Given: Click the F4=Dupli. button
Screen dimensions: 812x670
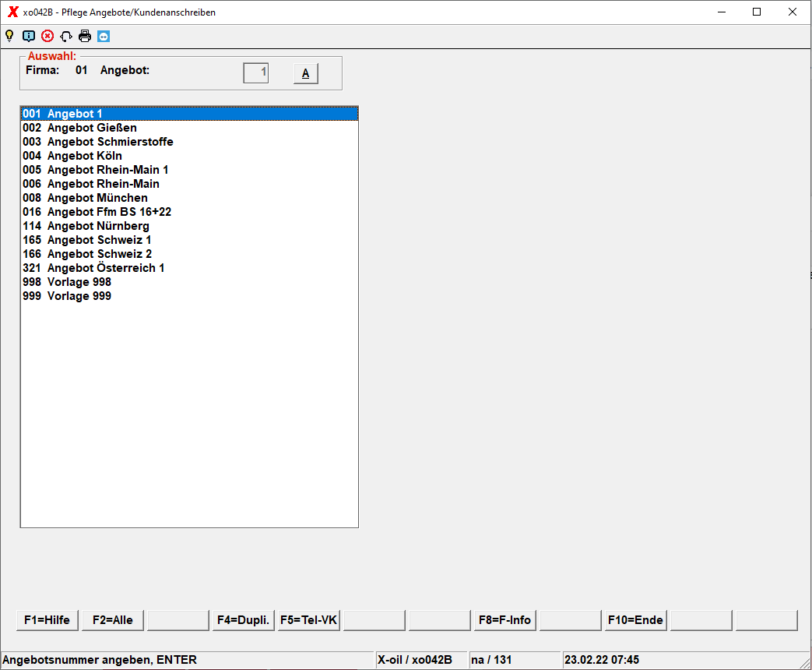Looking at the screenshot, I should pyautogui.click(x=244, y=619).
